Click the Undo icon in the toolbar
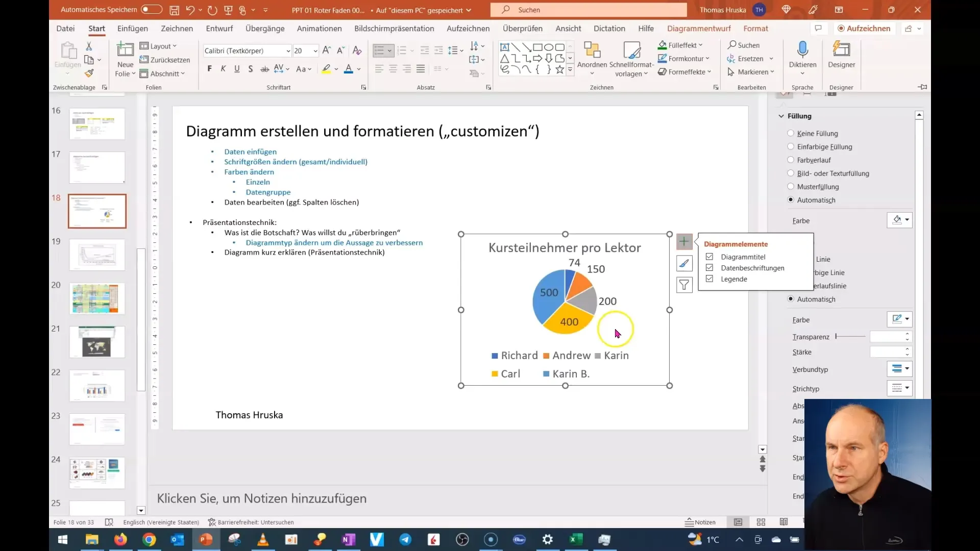This screenshot has height=551, width=980. coord(191,9)
